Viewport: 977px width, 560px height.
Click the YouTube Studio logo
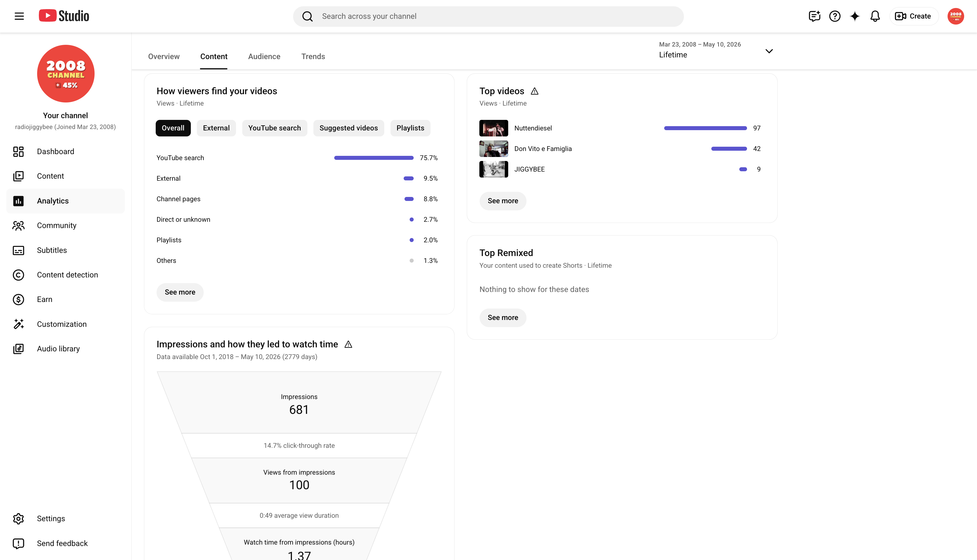click(x=64, y=16)
